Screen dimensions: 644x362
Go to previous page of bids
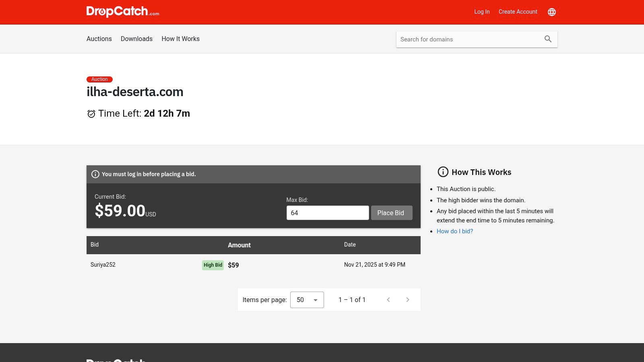point(388,300)
